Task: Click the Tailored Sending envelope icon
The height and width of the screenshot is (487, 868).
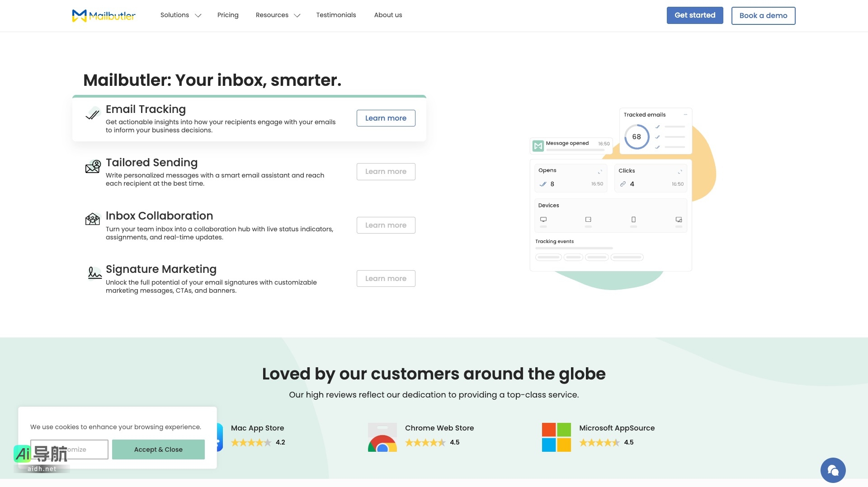Action: [x=93, y=167]
